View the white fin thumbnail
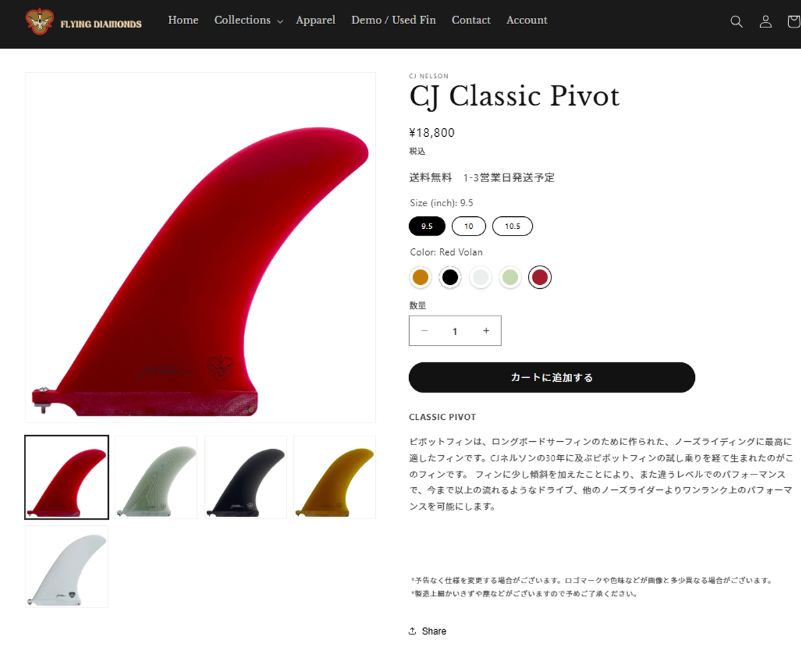This screenshot has height=672, width=801. (x=67, y=567)
